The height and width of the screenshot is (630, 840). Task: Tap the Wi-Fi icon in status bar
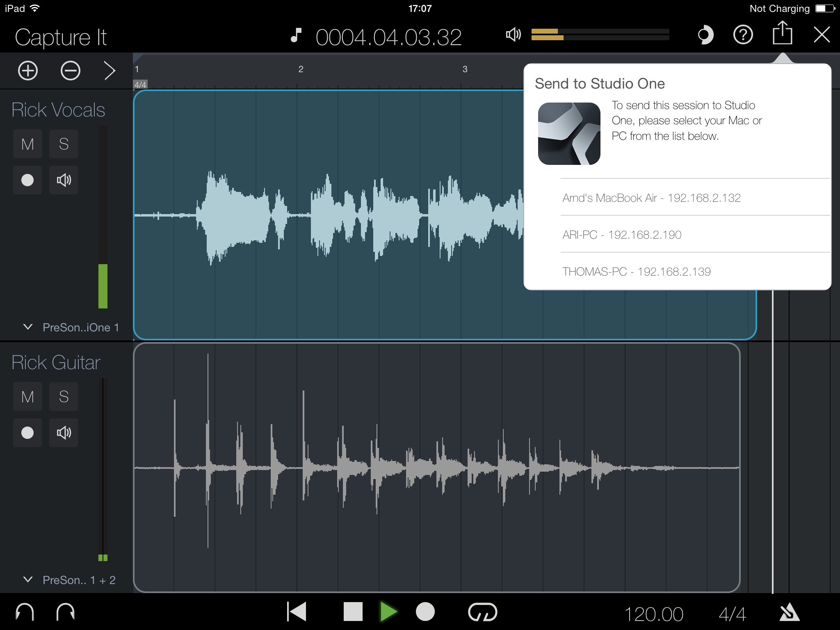pyautogui.click(x=35, y=8)
